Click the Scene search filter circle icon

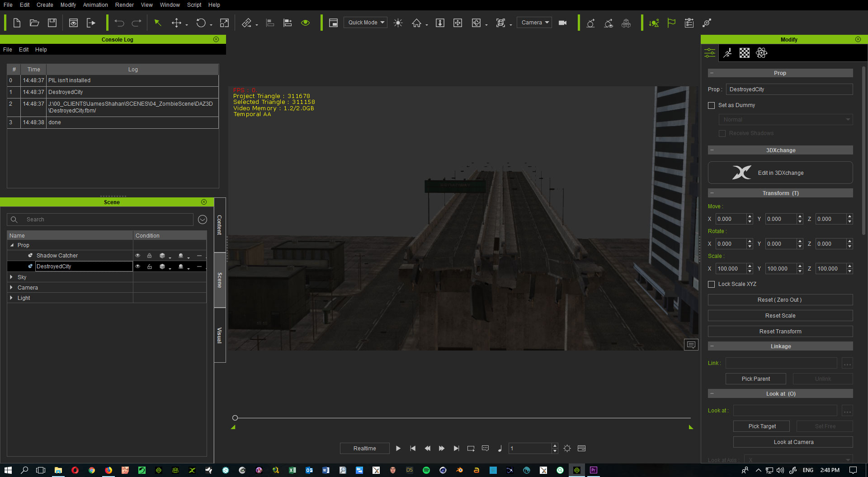pyautogui.click(x=203, y=219)
